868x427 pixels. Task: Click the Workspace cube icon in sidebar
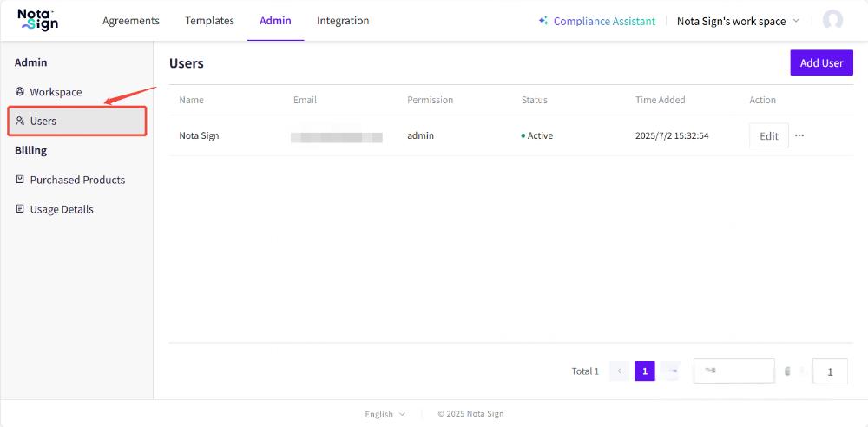coord(20,92)
